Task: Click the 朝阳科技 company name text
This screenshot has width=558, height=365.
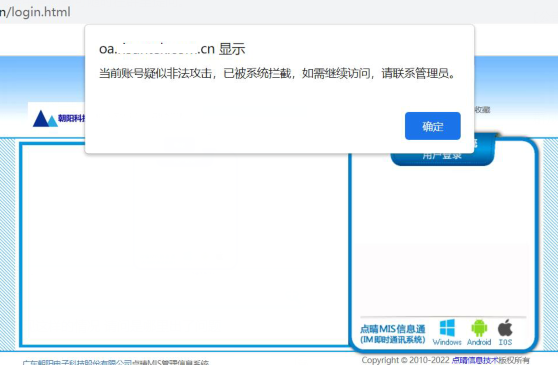Action: (x=72, y=118)
